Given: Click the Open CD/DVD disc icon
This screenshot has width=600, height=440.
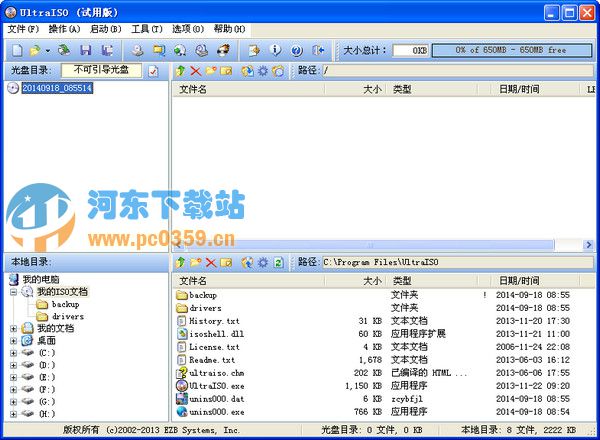Looking at the screenshot, I should [64, 50].
